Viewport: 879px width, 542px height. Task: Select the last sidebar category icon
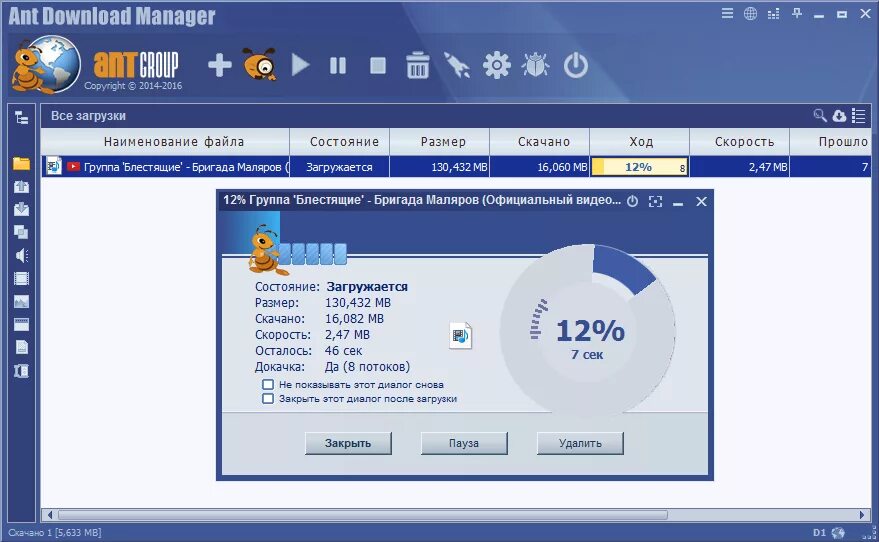pos(21,370)
